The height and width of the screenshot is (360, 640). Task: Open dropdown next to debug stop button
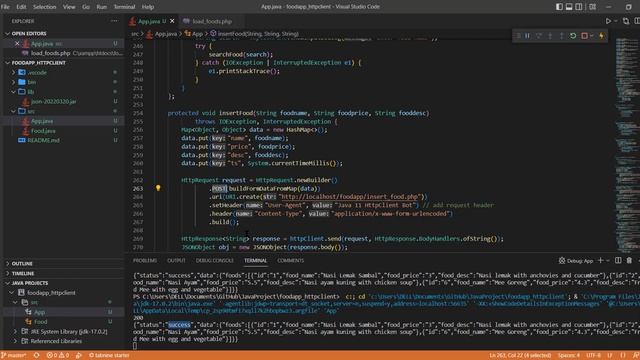(x=591, y=36)
